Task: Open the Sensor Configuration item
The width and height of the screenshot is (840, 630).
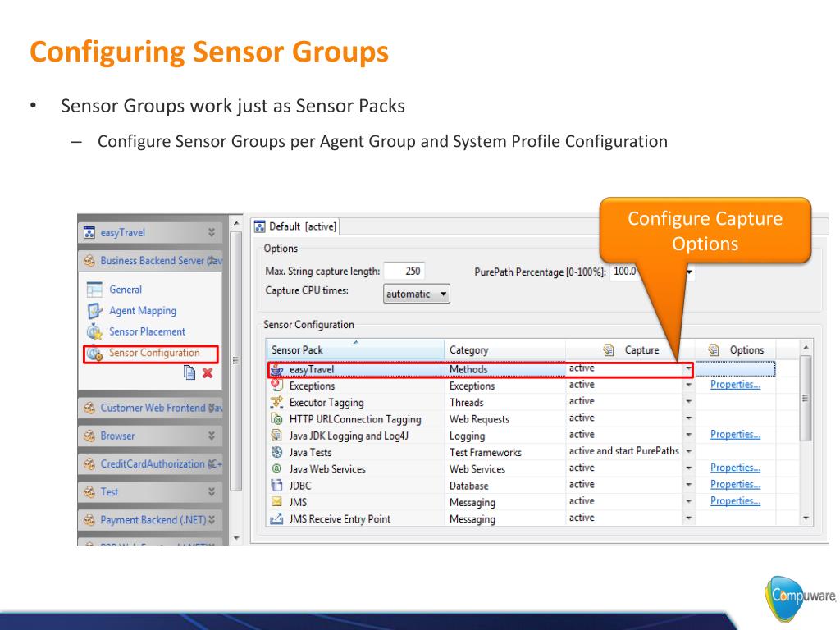Action: coord(154,353)
